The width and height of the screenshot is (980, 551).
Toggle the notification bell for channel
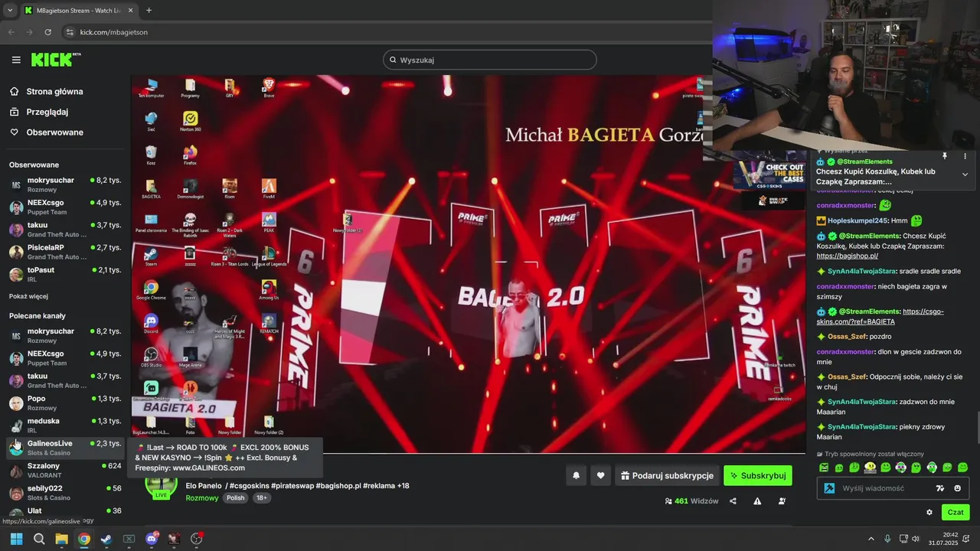[576, 475]
